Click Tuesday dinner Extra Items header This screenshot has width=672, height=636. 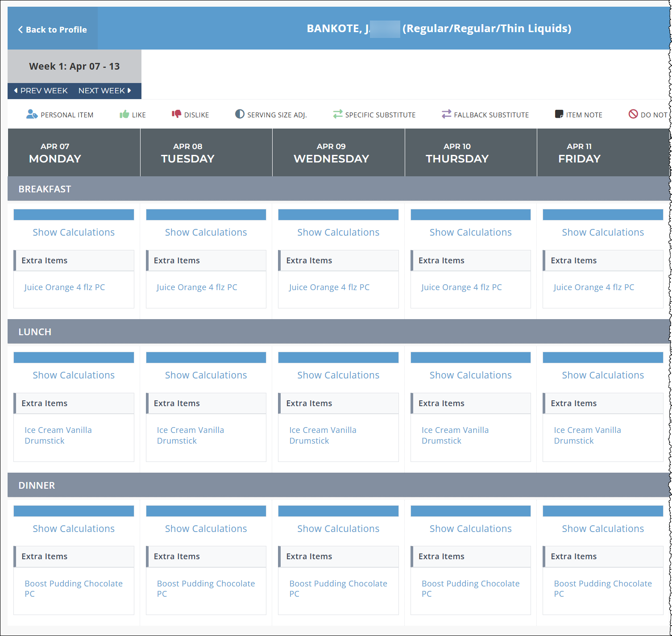pos(206,557)
